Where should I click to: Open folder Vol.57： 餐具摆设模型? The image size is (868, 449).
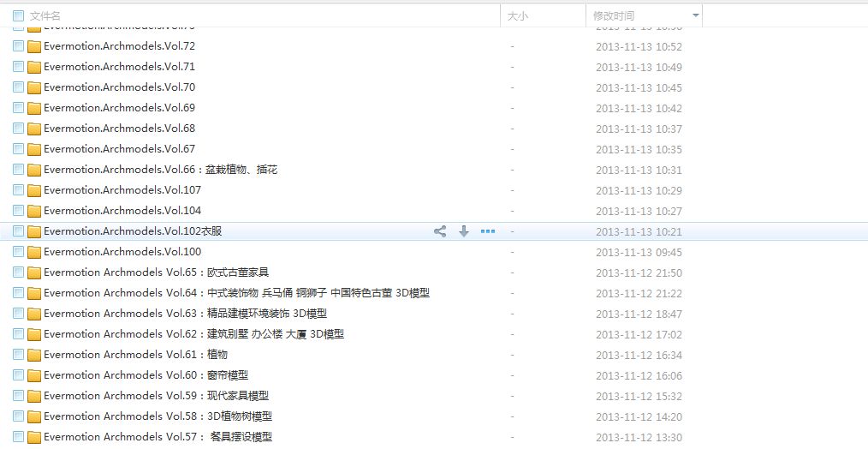(x=158, y=436)
